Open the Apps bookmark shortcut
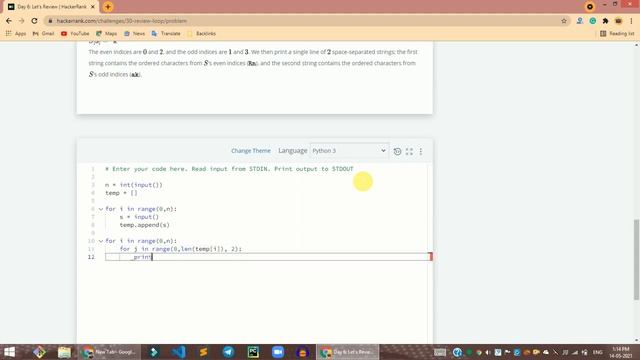 coord(16,33)
